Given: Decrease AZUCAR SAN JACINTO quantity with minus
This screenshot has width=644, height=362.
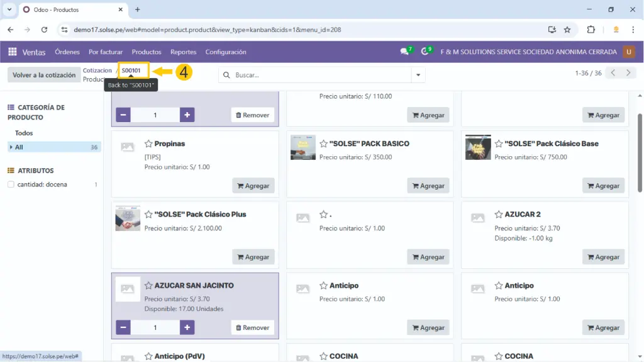Looking at the screenshot, I should coord(123,327).
